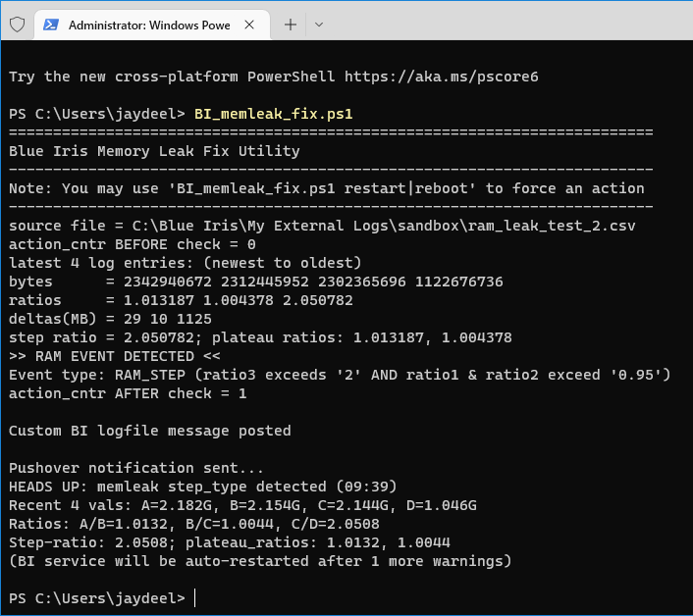Click the 'Ratios: A/B=1.0132' line
Image resolution: width=693 pixels, height=616 pixels.
194,524
